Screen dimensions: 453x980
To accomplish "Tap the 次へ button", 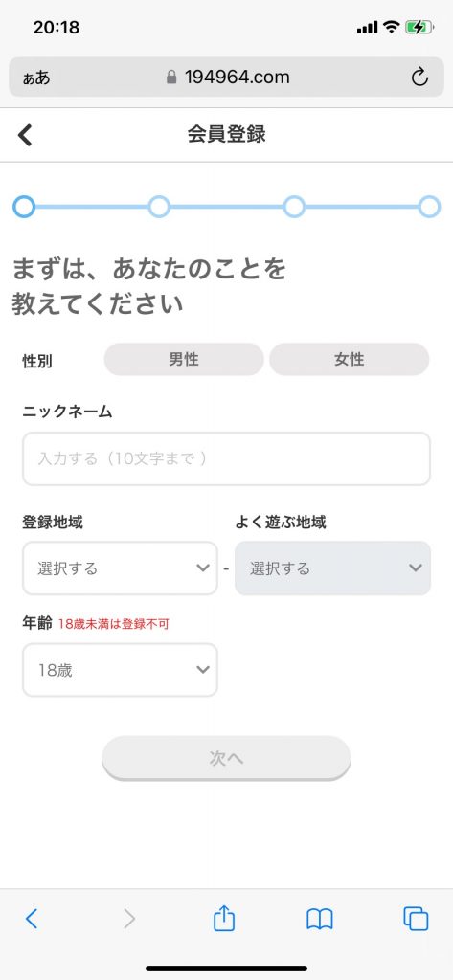I will tap(226, 758).
